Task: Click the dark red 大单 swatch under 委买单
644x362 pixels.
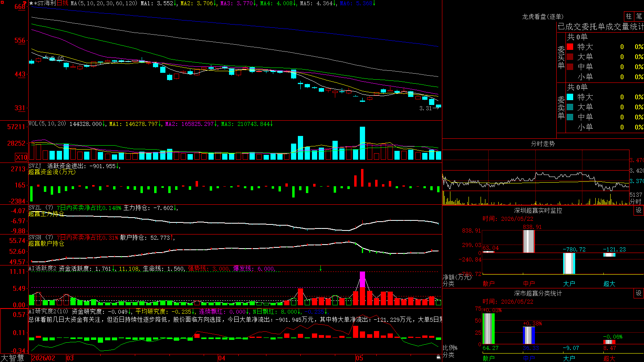Action: pyautogui.click(x=570, y=57)
